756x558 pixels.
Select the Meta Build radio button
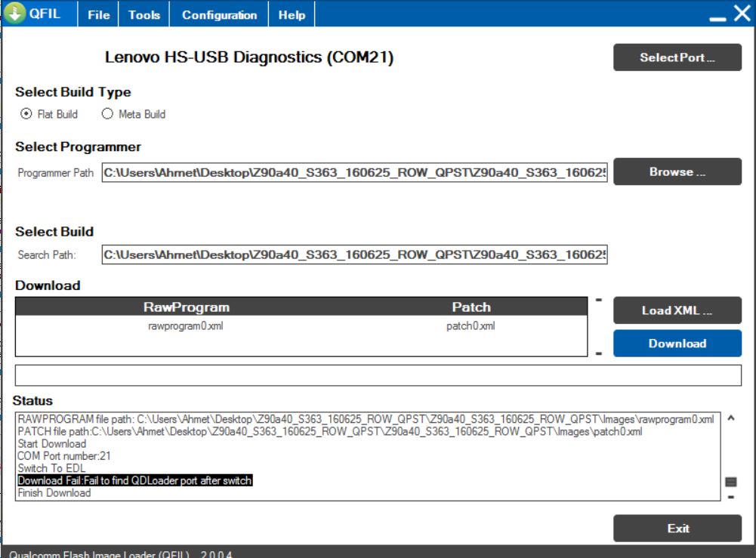(107, 114)
